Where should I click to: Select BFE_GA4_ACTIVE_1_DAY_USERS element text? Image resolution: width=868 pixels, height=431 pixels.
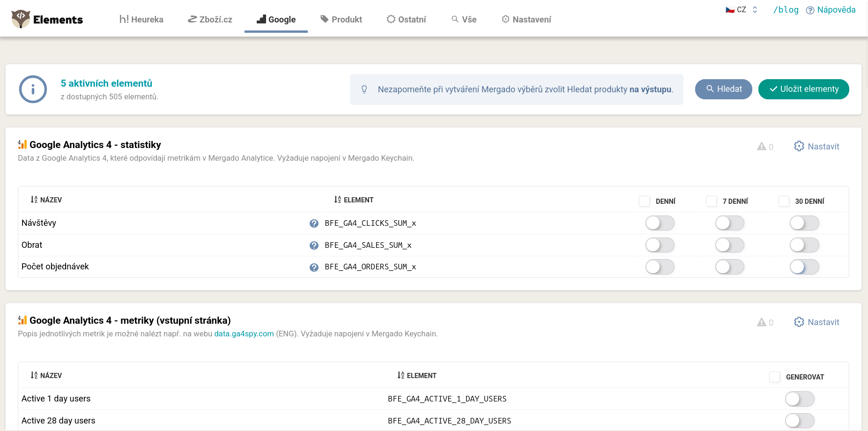(x=447, y=399)
